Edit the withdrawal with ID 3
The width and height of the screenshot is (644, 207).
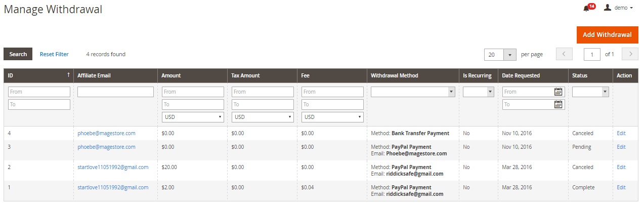pos(621,147)
